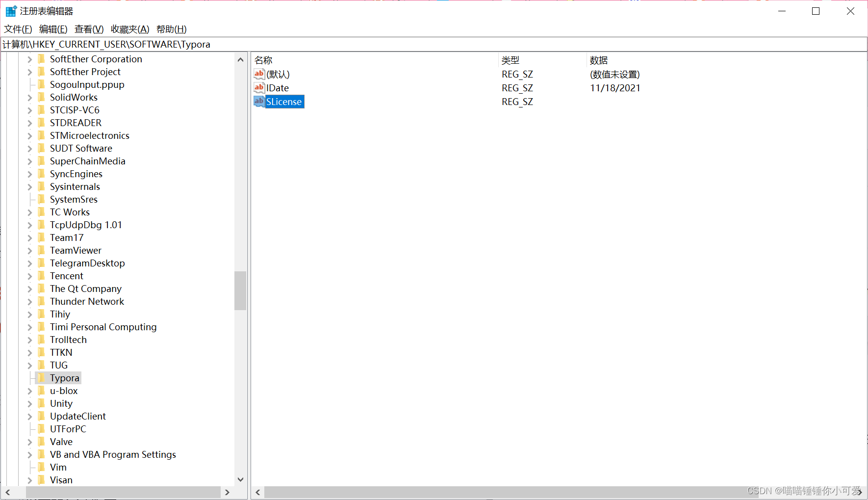
Task: Open the 帮助(H) menu
Action: point(172,29)
